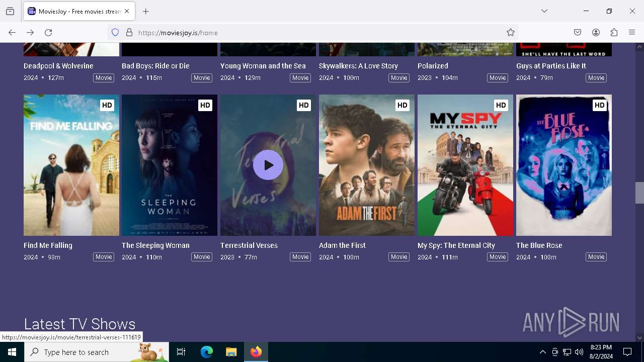The width and height of the screenshot is (644, 362).
Task: View site security padlock information
Action: (x=129, y=33)
